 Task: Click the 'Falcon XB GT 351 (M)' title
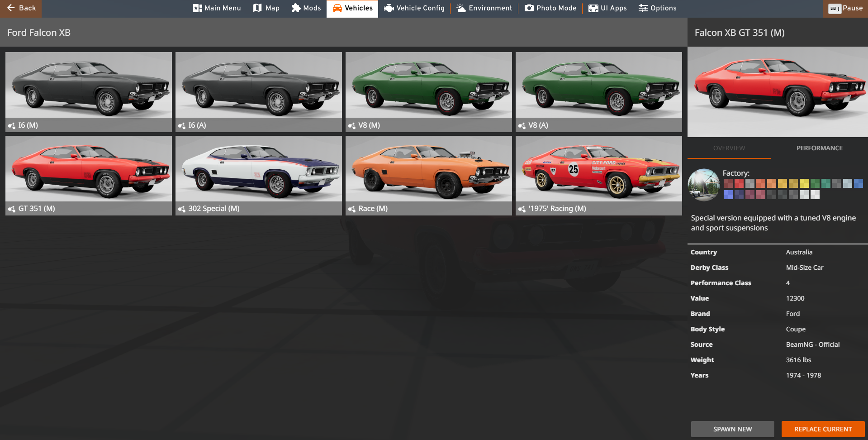pos(740,33)
